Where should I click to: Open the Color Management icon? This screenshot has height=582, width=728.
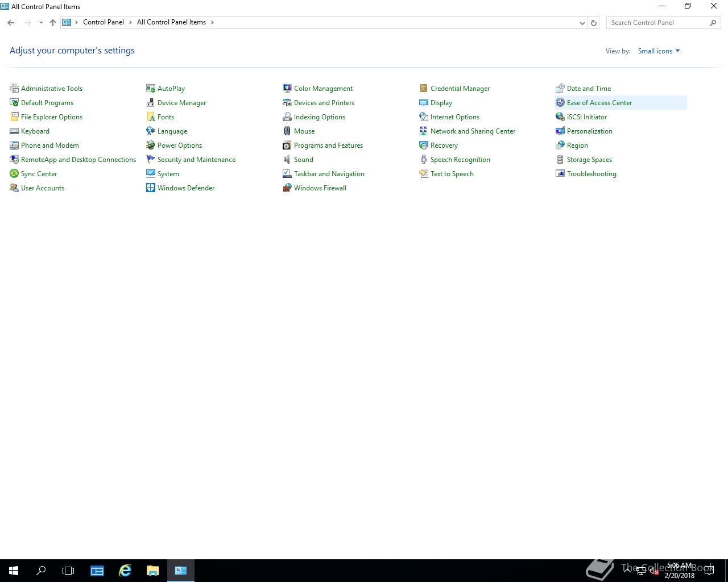coord(287,88)
